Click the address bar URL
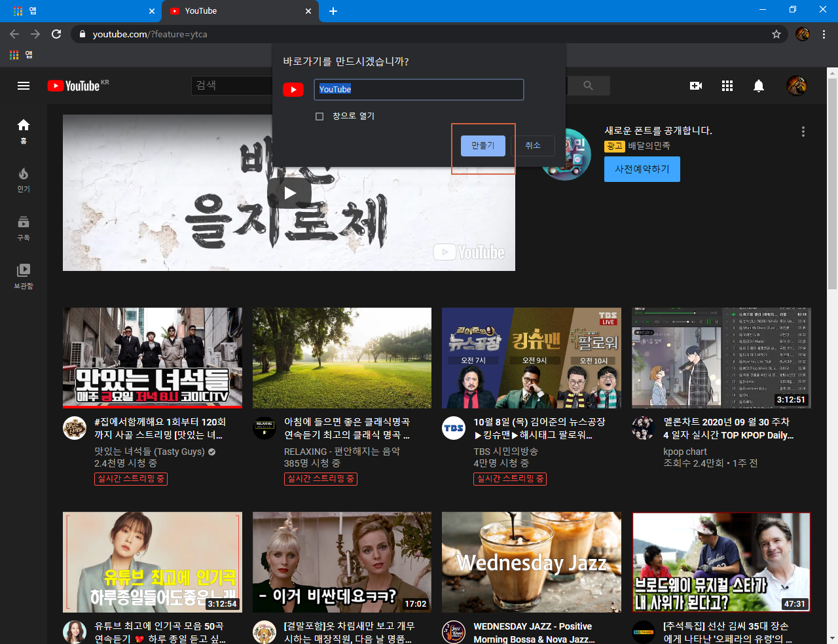This screenshot has height=644, width=838. [x=150, y=34]
